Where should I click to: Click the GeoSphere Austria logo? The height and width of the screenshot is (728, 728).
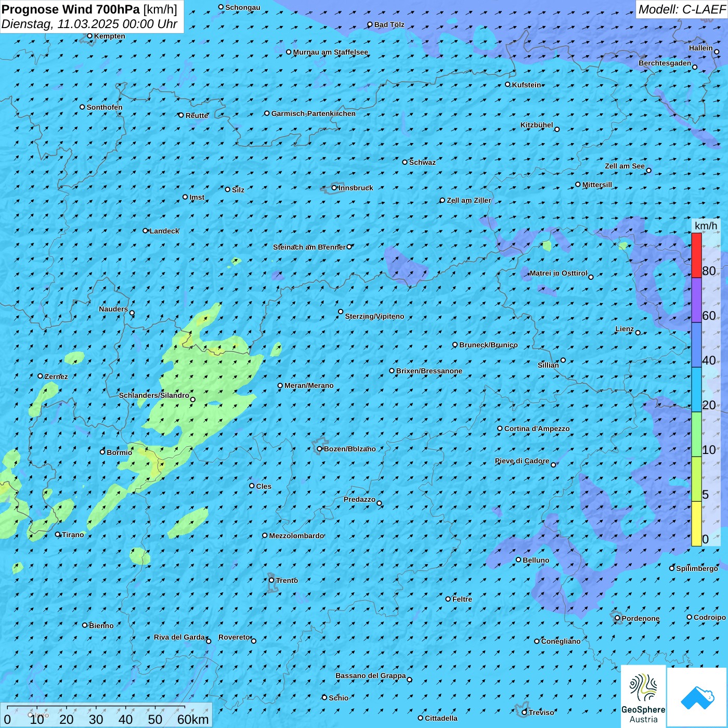[643, 696]
